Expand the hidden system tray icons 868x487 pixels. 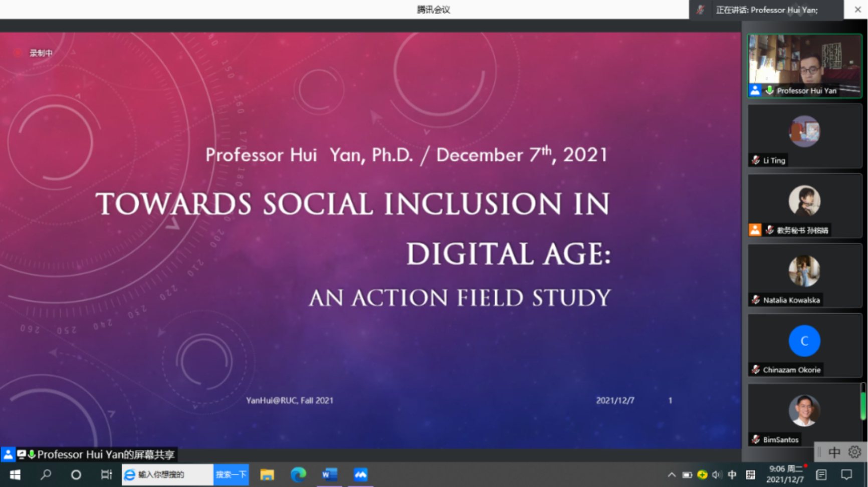tap(672, 474)
